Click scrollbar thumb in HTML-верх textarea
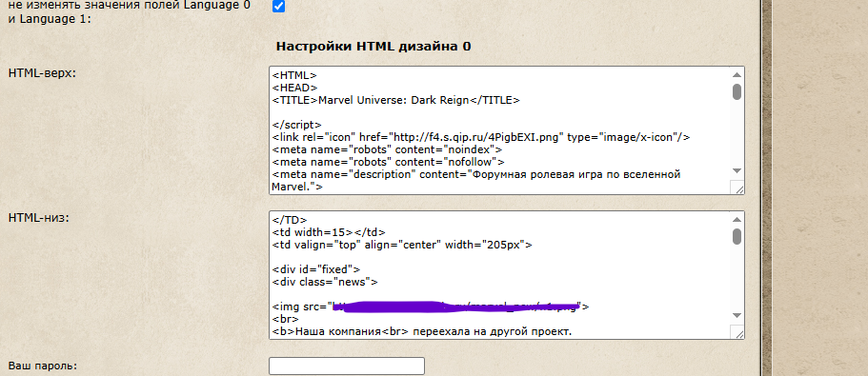868x376 pixels. [737, 91]
